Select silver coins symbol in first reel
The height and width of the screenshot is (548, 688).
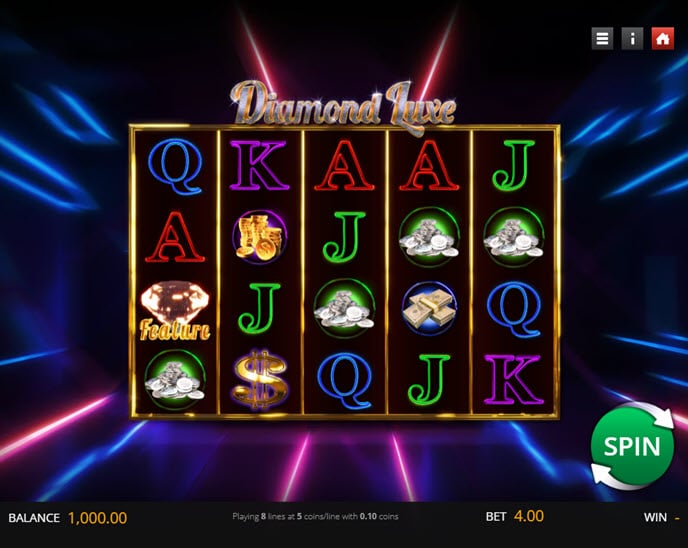coord(175,380)
